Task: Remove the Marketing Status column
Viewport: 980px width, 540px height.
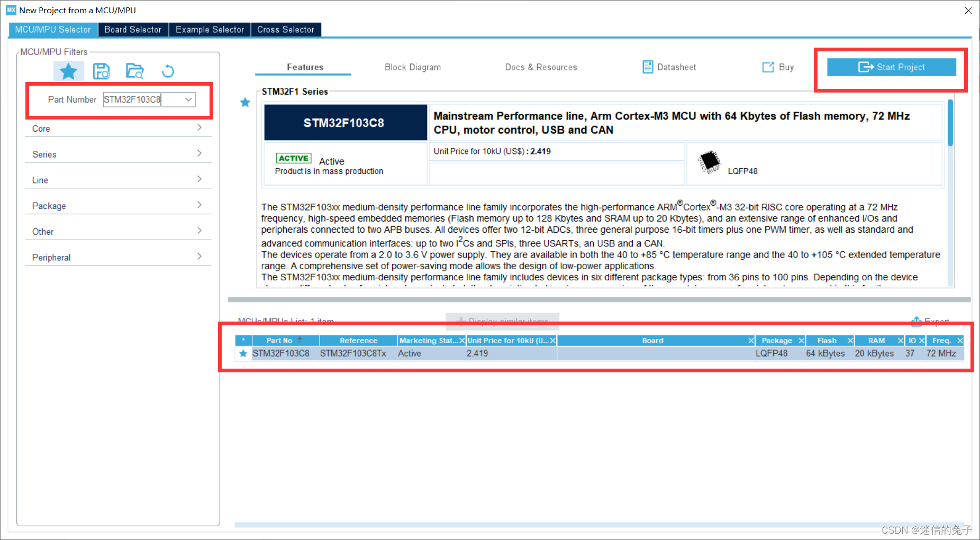Action: point(461,341)
